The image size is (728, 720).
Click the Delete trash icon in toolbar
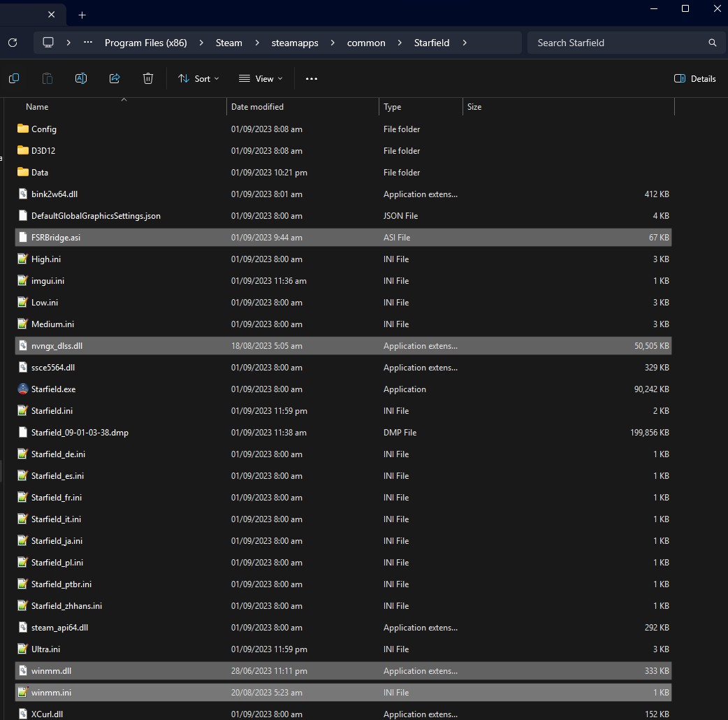[148, 78]
